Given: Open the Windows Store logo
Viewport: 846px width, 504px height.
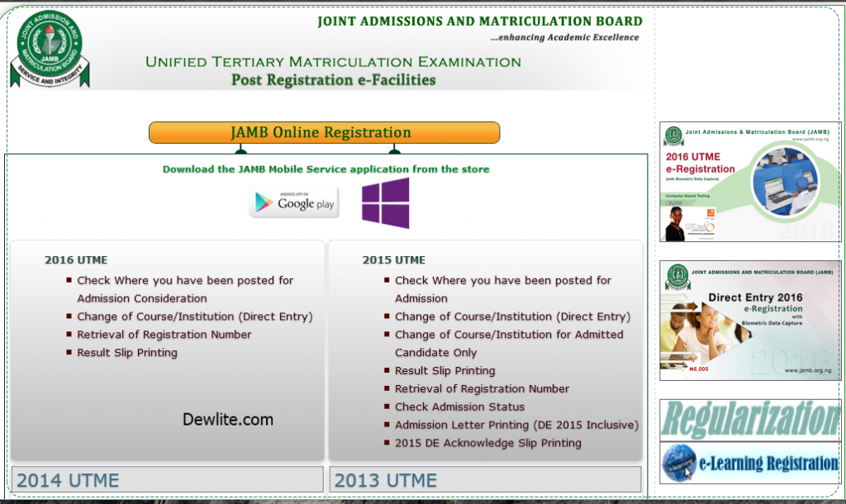Looking at the screenshot, I should click(x=385, y=203).
